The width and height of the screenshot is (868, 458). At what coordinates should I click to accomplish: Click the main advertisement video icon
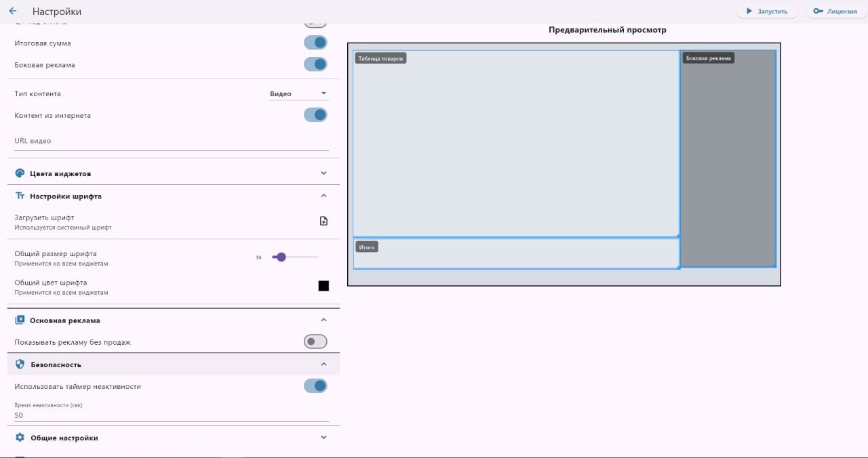(20, 320)
